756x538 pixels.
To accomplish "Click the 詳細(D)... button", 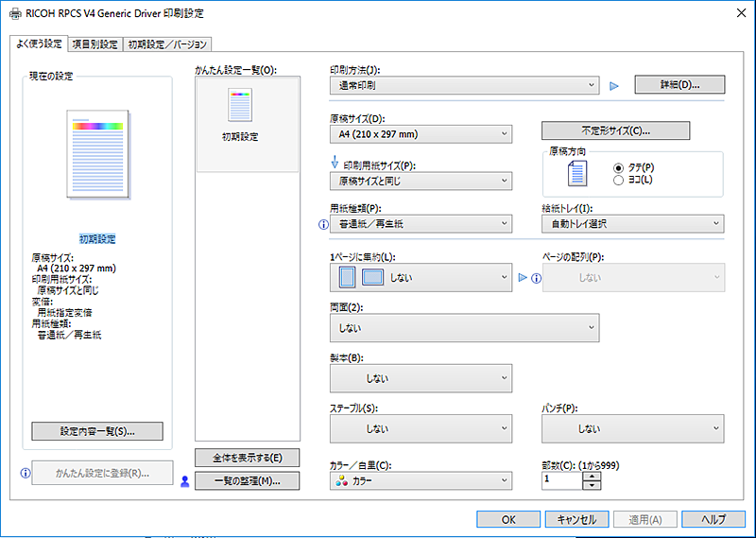I will pyautogui.click(x=679, y=85).
